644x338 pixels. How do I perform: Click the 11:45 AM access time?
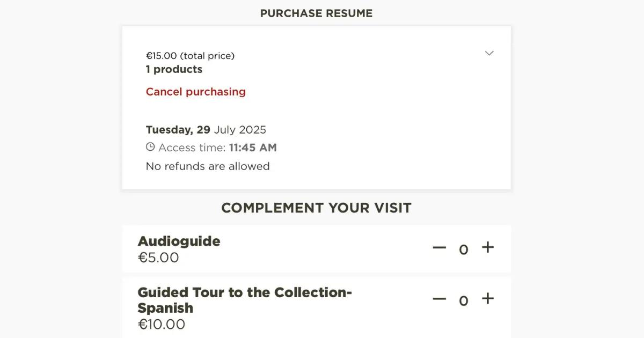(x=253, y=148)
